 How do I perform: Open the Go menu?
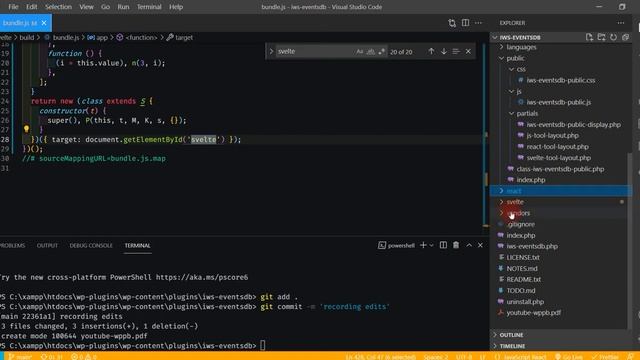[105, 7]
